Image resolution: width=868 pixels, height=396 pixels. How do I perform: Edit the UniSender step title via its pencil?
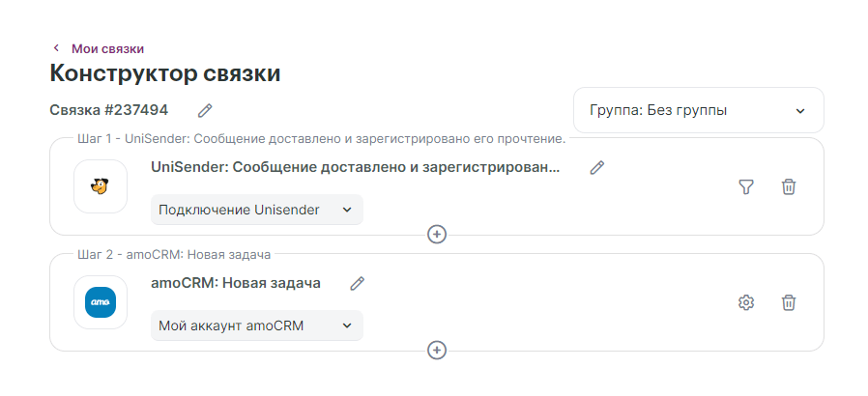coord(596,168)
